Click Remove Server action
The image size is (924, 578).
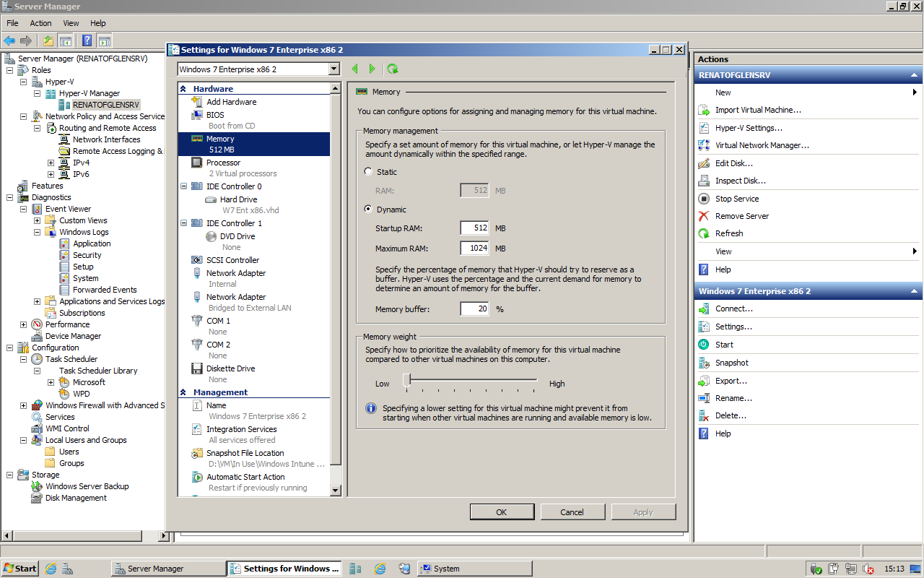[741, 216]
